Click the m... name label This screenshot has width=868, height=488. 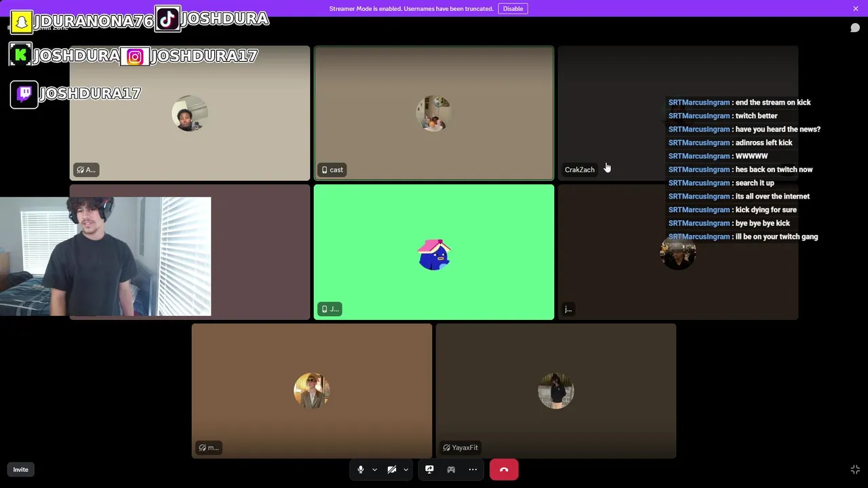[208, 448]
